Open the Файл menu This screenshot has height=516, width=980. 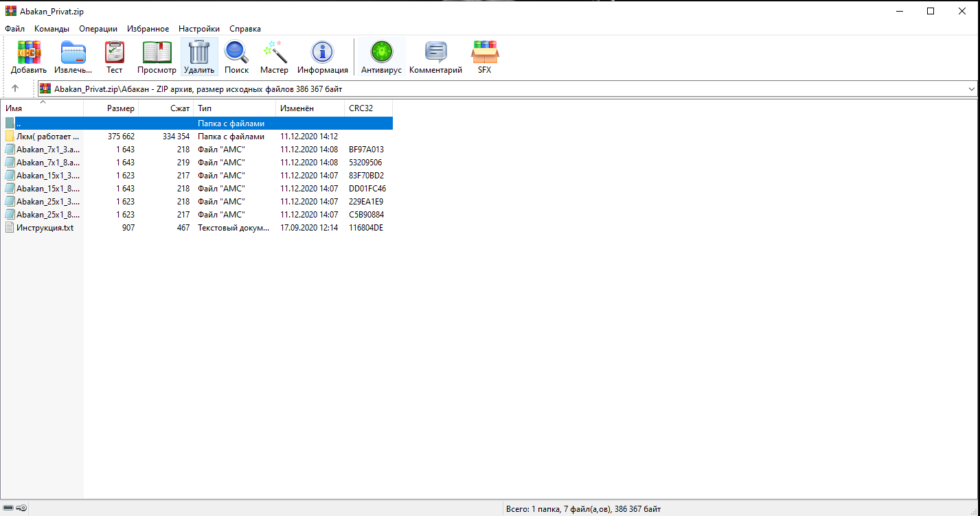coord(14,29)
